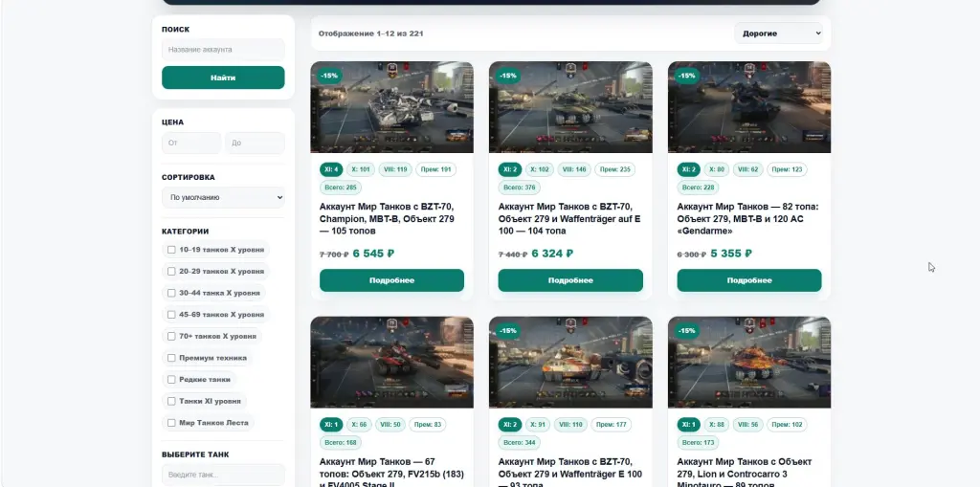980x487 pixels.
Task: Open the Дорогие sort dropdown
Action: [x=779, y=33]
